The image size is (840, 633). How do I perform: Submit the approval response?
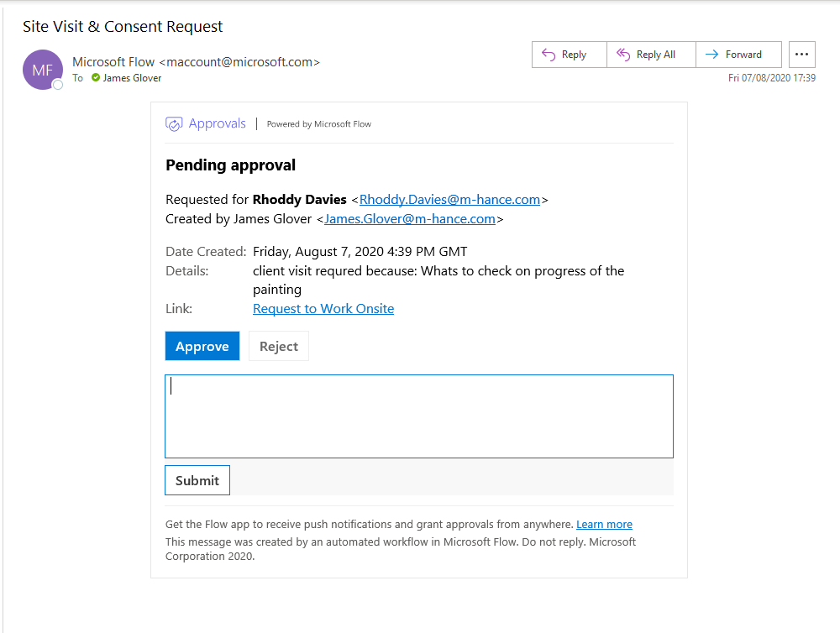[x=197, y=480]
